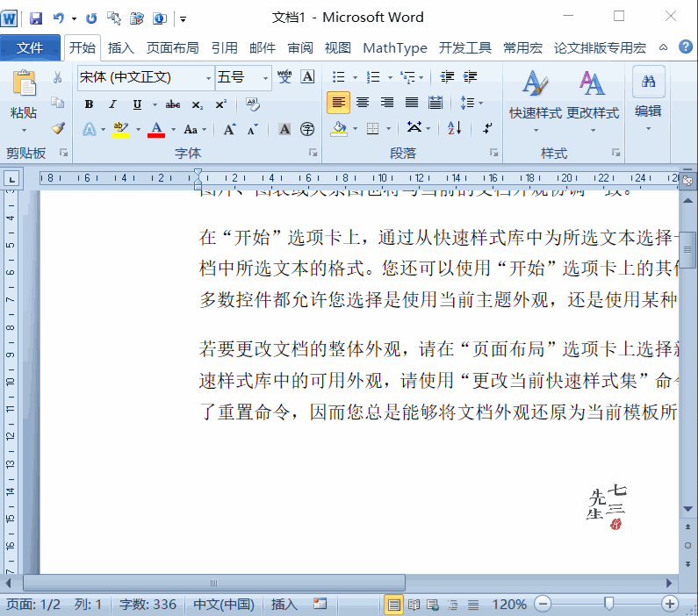
Task: Open the Word Help question mark
Action: click(686, 47)
